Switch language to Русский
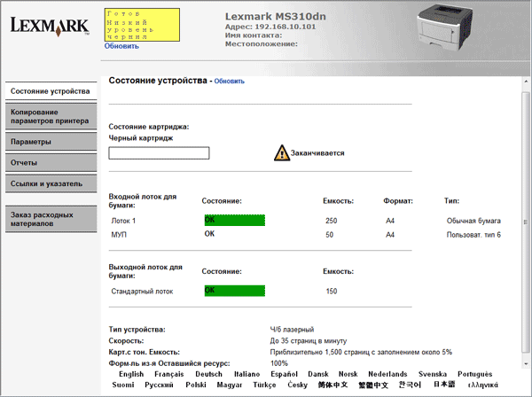 159,385
